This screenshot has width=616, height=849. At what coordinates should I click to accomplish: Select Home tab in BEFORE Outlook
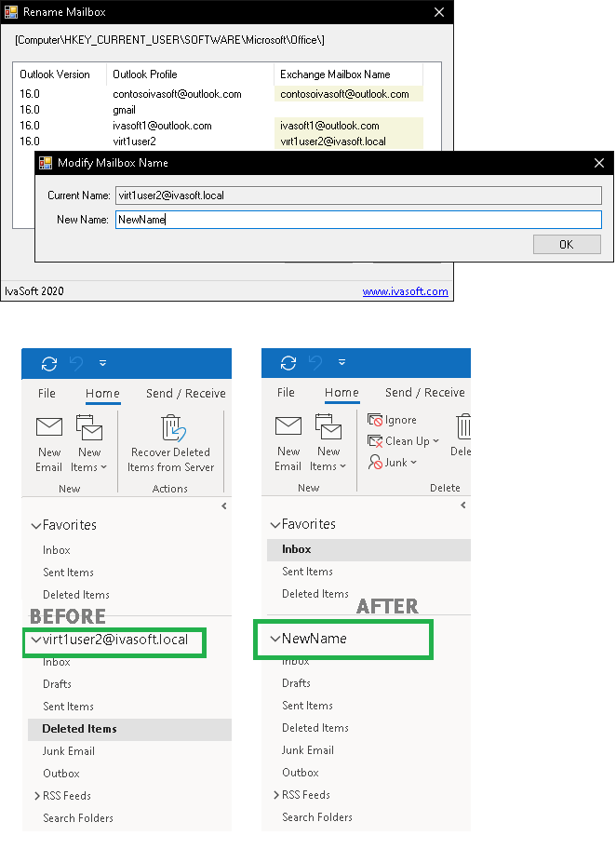(x=103, y=394)
